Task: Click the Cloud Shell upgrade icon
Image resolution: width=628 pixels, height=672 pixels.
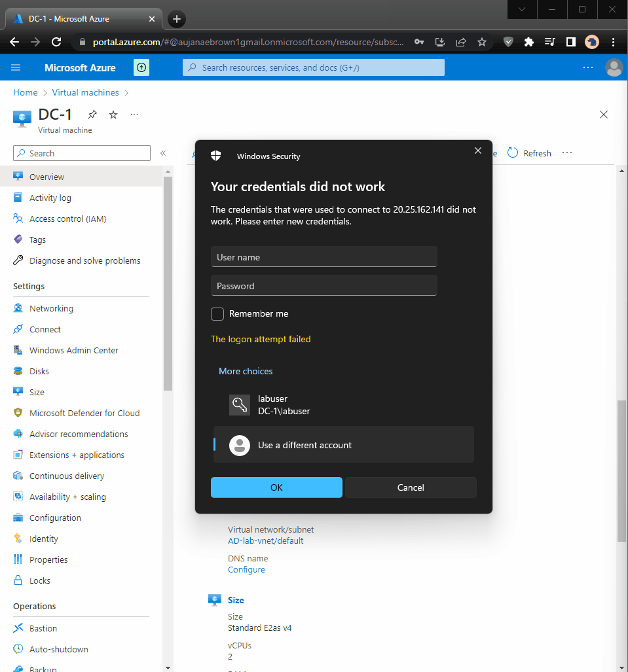Action: coord(141,67)
